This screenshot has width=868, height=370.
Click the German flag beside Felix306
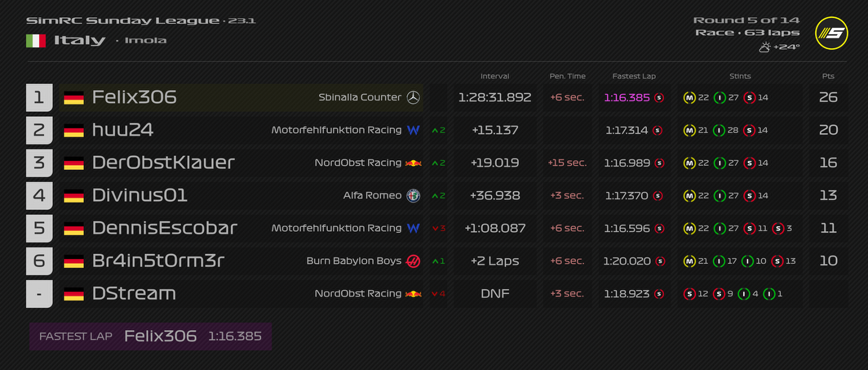pyautogui.click(x=74, y=97)
